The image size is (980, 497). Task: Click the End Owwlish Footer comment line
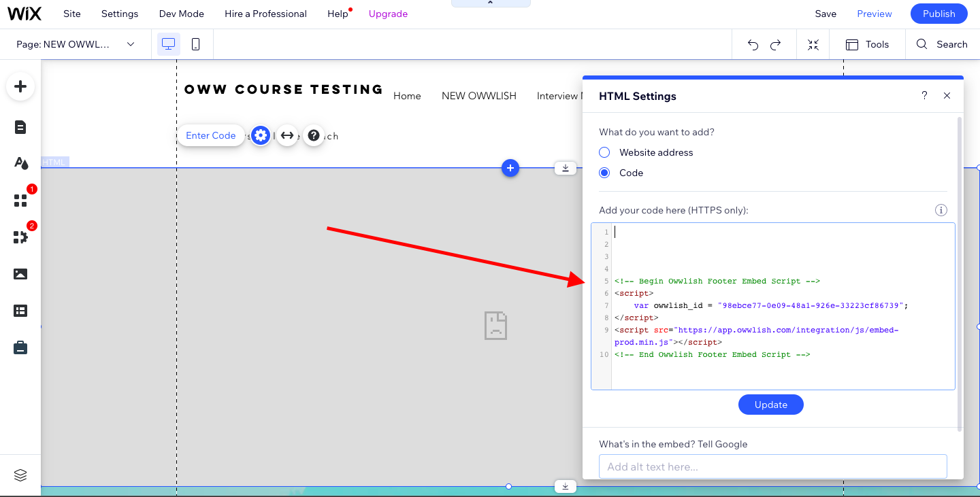point(712,354)
